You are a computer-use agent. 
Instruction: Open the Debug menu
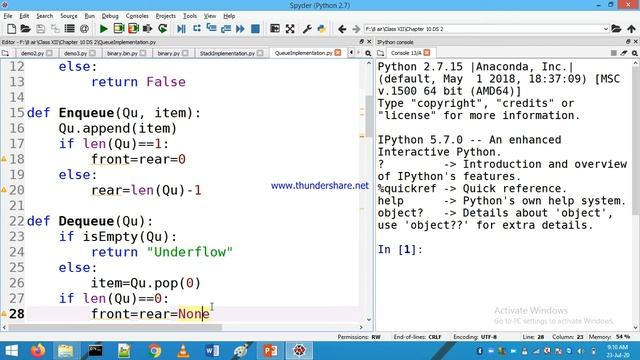(110, 16)
